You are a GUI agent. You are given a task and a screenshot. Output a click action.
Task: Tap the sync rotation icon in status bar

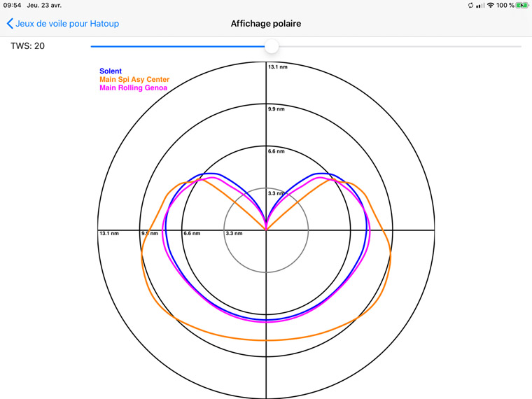pyautogui.click(x=470, y=5)
